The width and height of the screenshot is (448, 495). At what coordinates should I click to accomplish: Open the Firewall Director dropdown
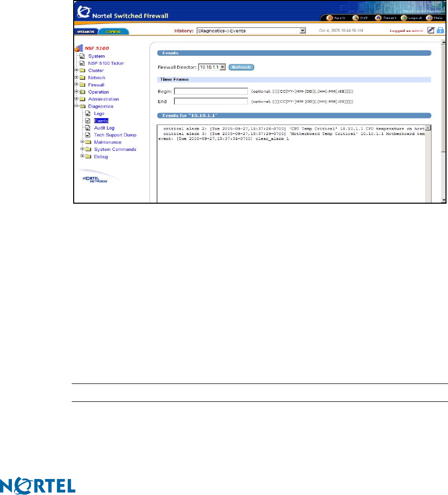223,67
